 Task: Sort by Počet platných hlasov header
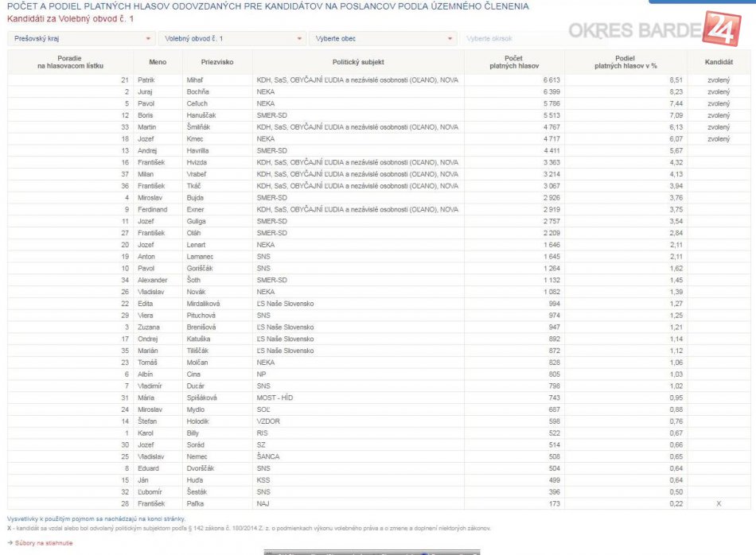point(513,62)
